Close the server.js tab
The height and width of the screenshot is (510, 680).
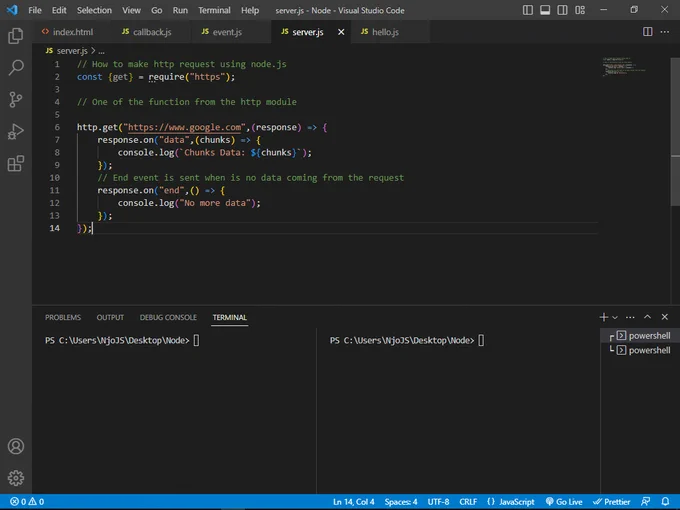point(341,32)
